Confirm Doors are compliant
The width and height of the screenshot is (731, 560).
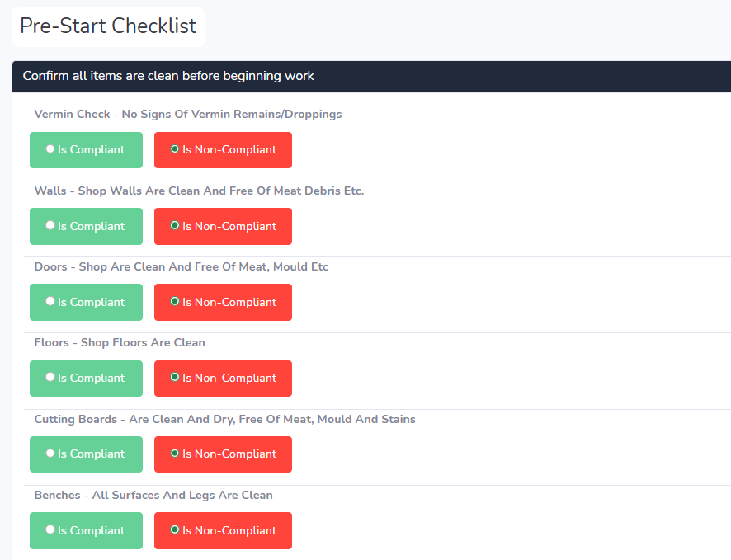pos(86,302)
